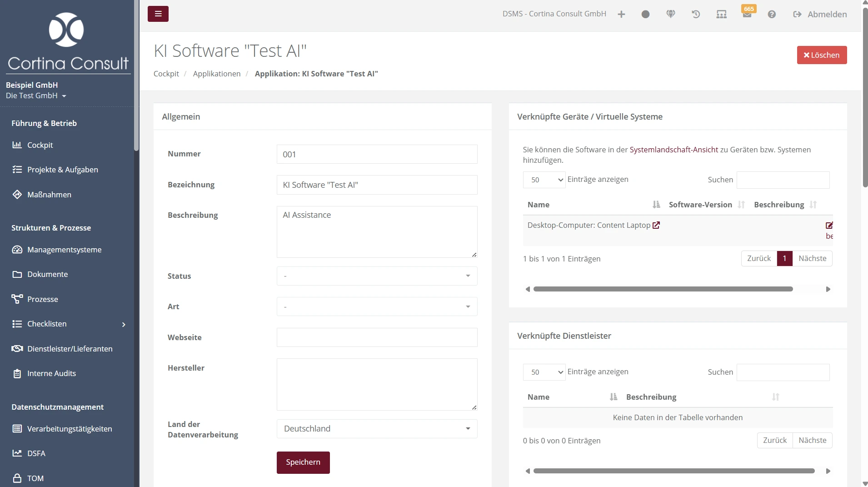Click into the Webseite input field
This screenshot has height=487, width=868.
(377, 337)
